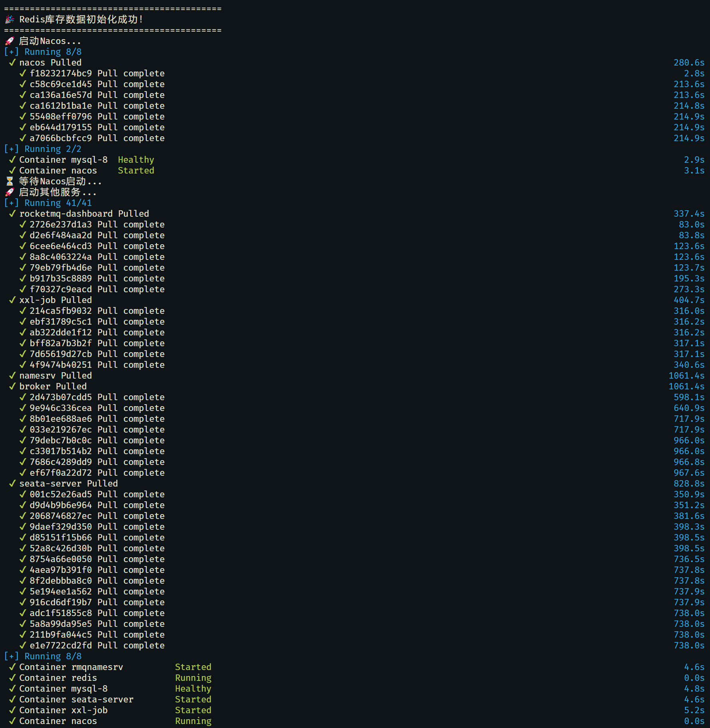Image resolution: width=710 pixels, height=728 pixels.
Task: Click the rocket emoji beside 启动其他服务
Action: (10, 192)
